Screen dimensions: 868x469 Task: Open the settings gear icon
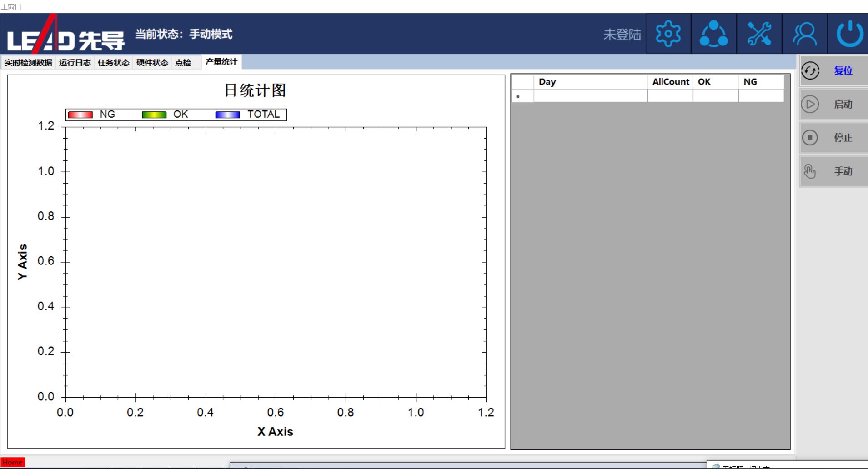coord(668,34)
